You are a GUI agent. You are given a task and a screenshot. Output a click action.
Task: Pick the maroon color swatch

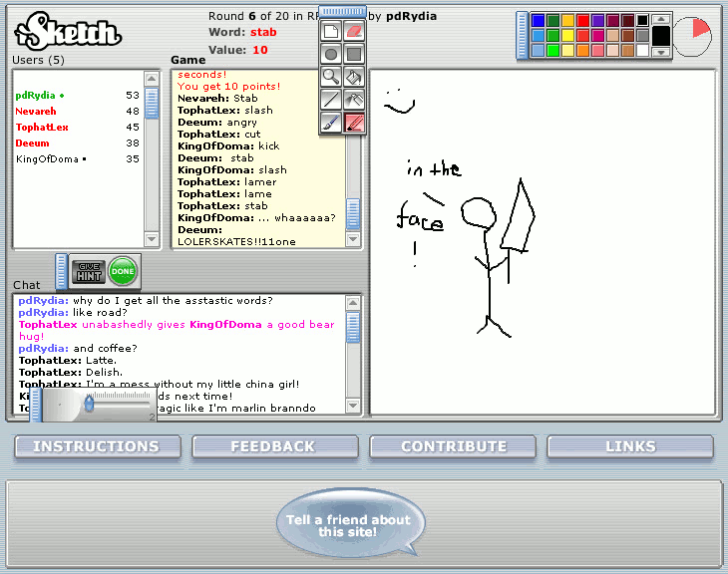tap(613, 20)
